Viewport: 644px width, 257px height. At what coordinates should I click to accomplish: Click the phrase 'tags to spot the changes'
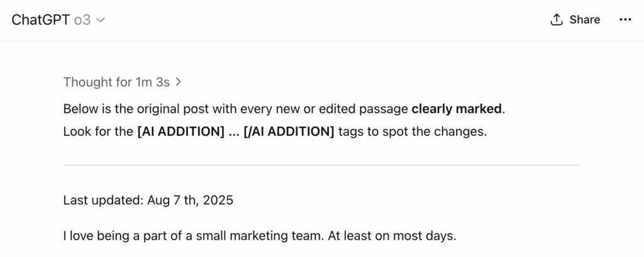(411, 132)
